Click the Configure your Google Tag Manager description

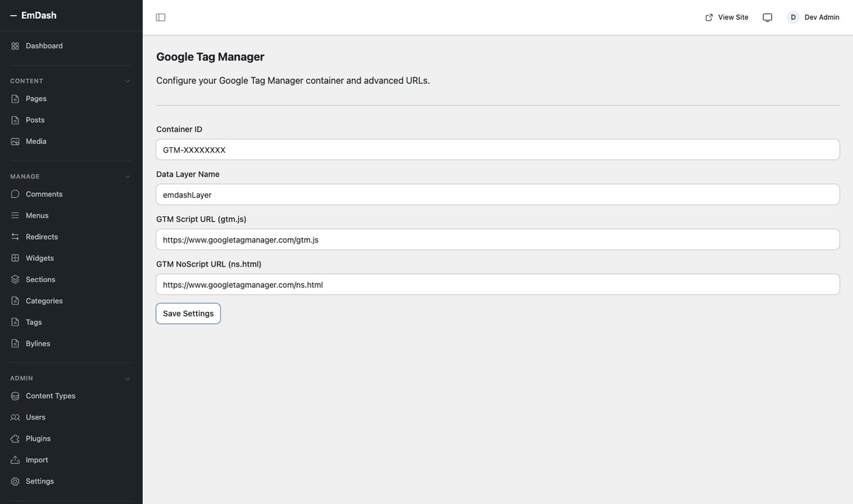click(x=293, y=80)
